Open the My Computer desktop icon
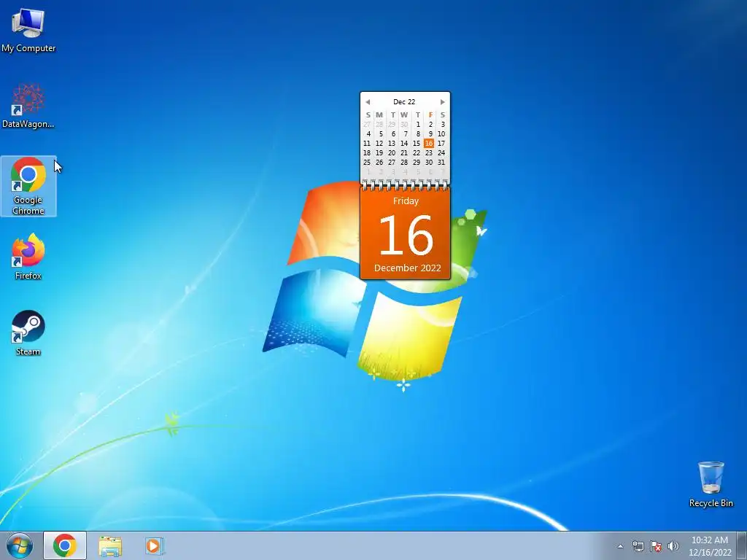Screen dimensions: 747x560 click(28, 29)
